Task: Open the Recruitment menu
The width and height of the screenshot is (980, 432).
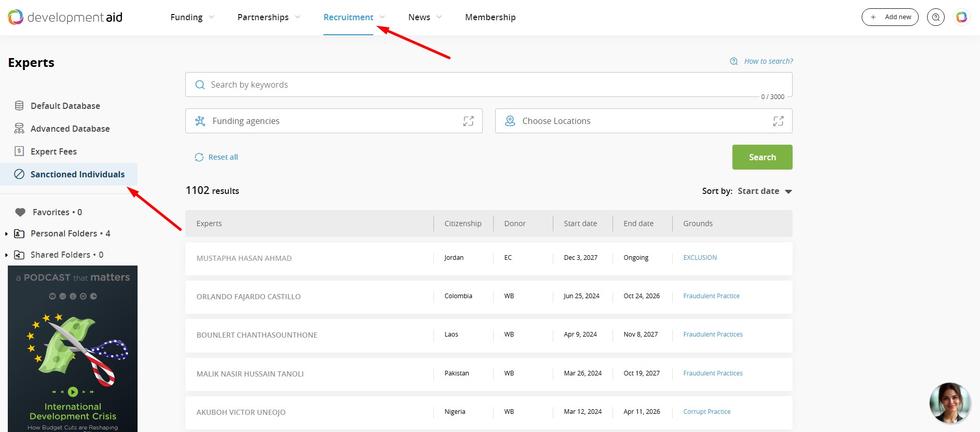Action: (x=353, y=17)
